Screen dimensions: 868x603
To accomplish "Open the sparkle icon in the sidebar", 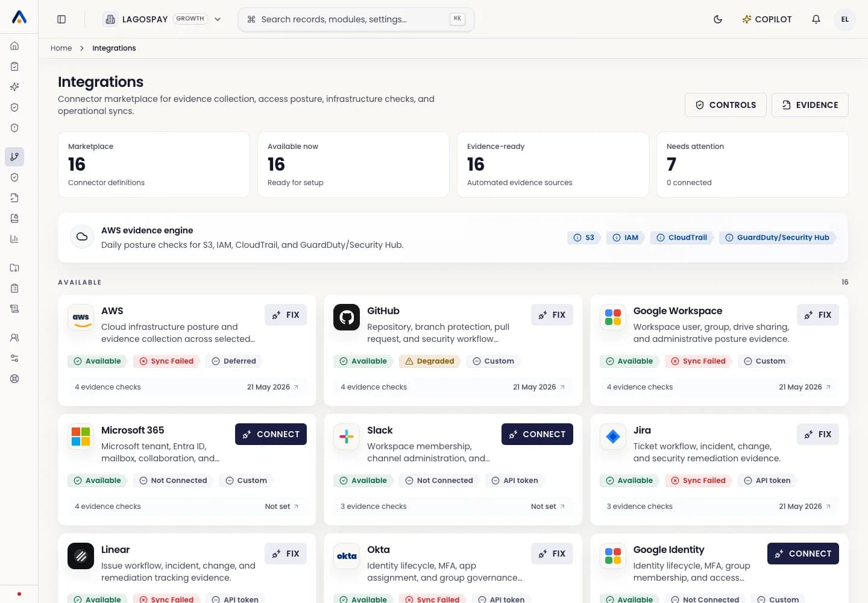I will [x=14, y=87].
